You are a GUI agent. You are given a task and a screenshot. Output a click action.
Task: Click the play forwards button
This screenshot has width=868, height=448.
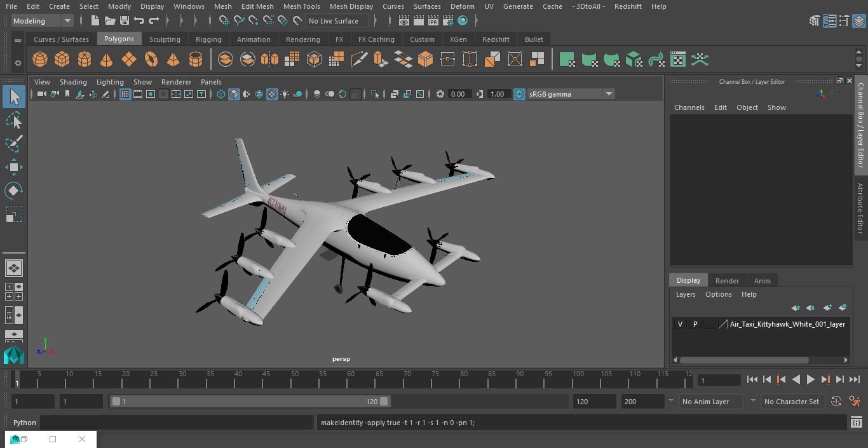pos(810,379)
